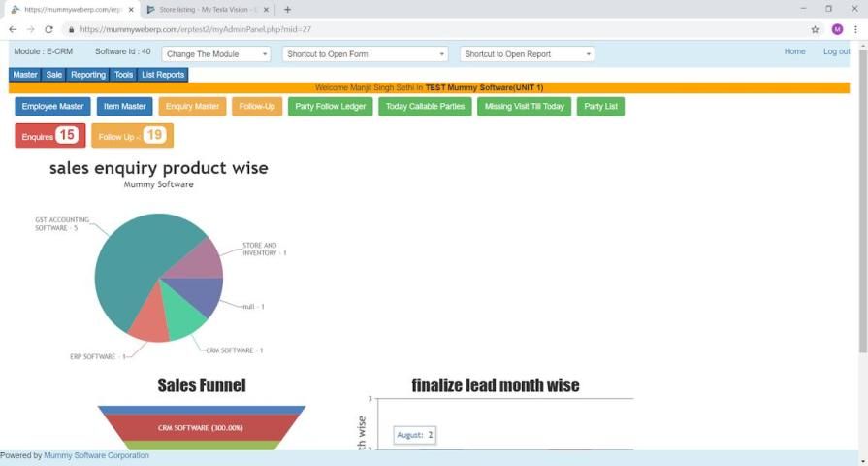The width and height of the screenshot is (868, 466).
Task: Click the padlock site info icon
Action: 70,29
